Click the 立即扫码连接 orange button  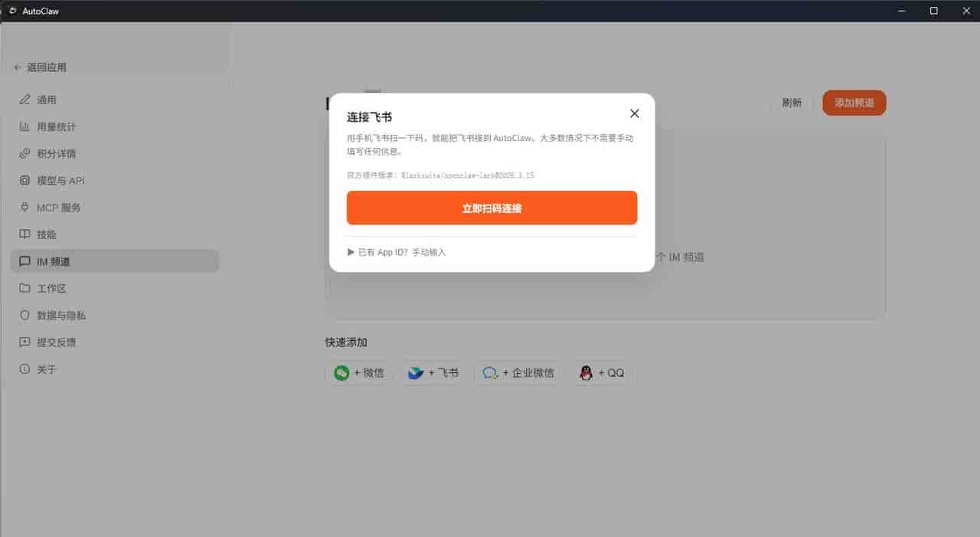(x=492, y=208)
